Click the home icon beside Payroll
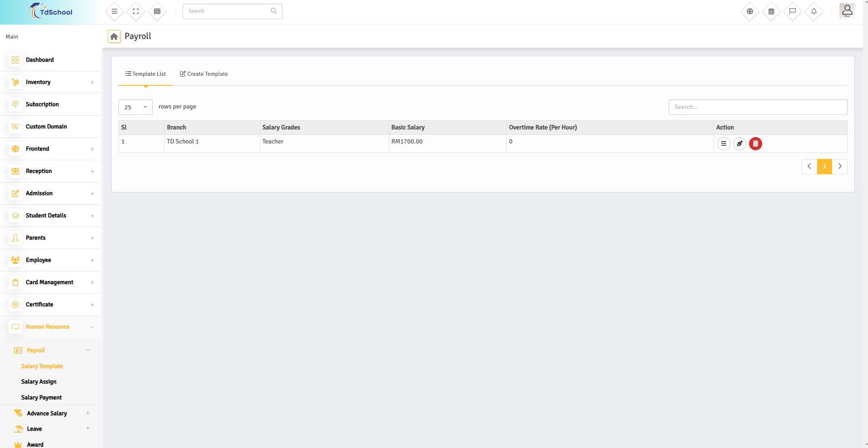The width and height of the screenshot is (868, 448). pyautogui.click(x=114, y=36)
